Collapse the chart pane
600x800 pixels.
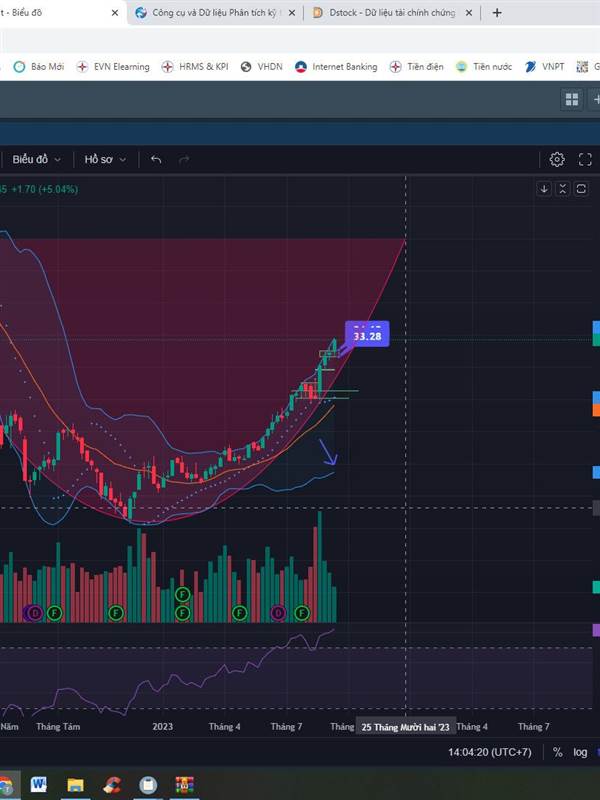pos(562,189)
